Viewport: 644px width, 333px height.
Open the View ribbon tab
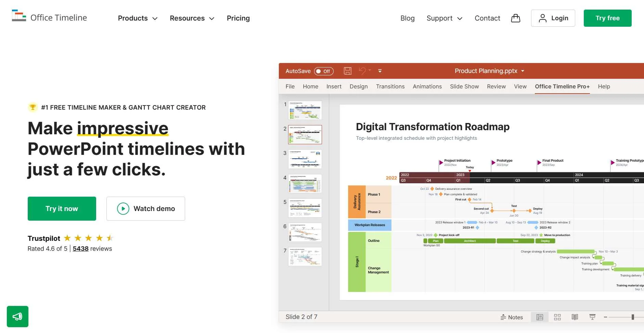(520, 86)
